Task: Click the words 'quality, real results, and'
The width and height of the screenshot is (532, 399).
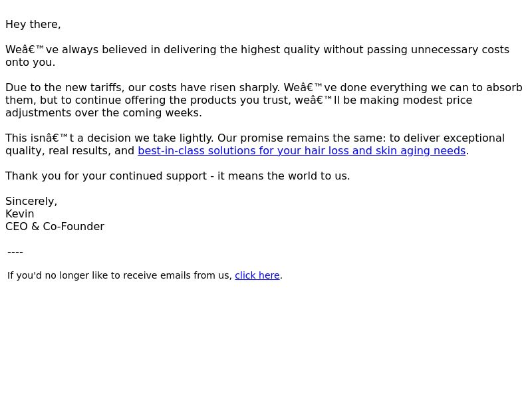Action: point(70,151)
